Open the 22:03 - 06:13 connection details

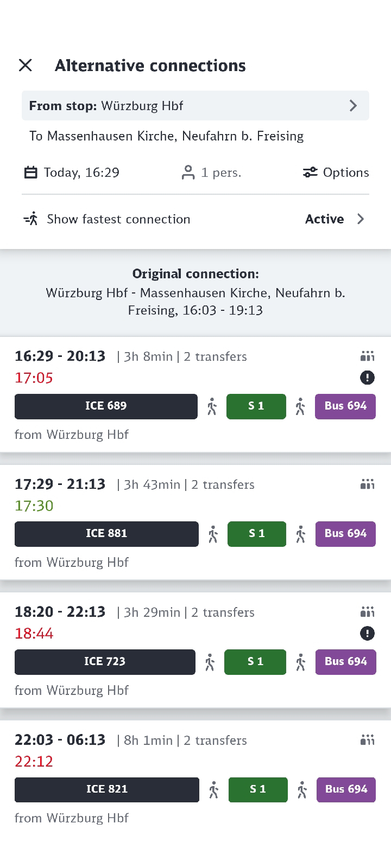tap(195, 778)
